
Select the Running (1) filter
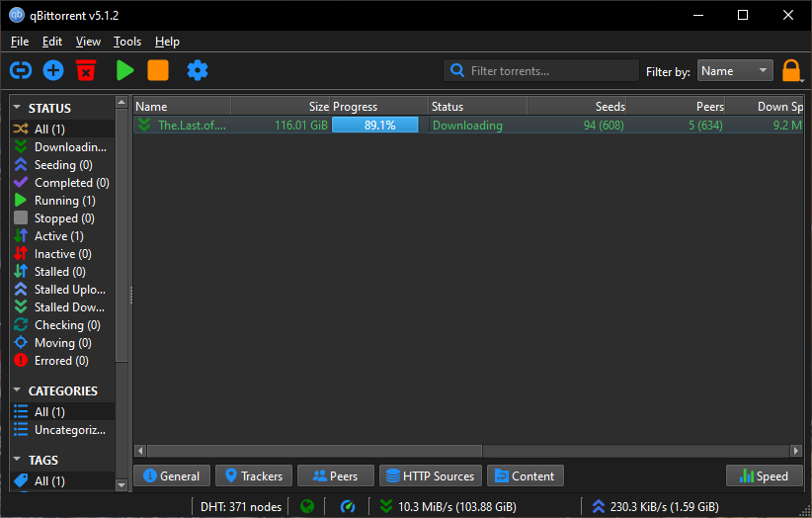[x=62, y=201]
